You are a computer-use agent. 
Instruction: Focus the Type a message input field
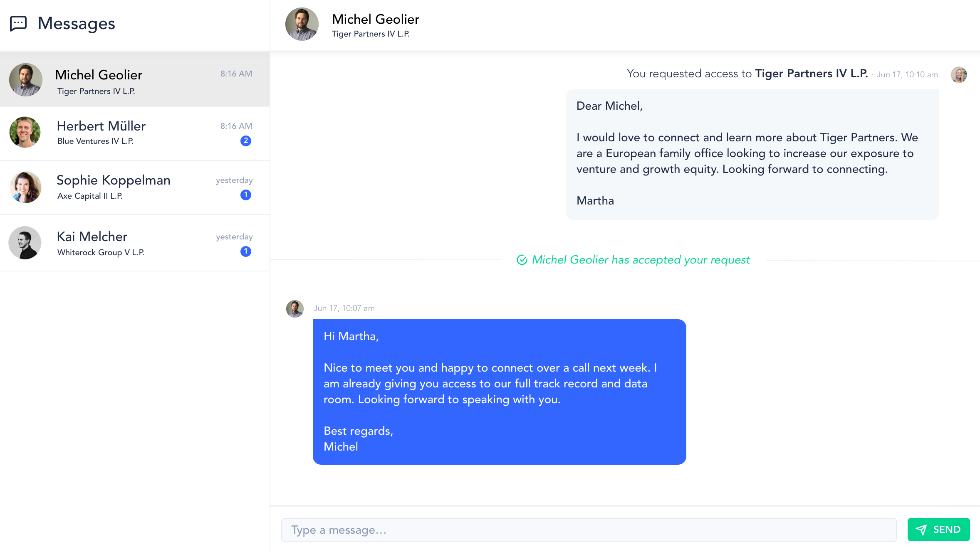[589, 530]
